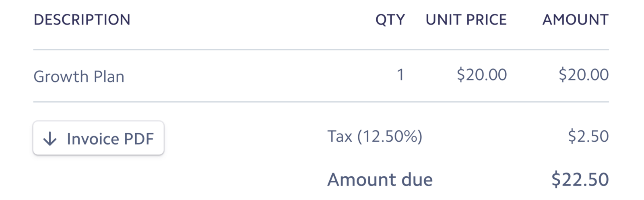Select the $22.50 total amount
Screen dimensions: 644x200
click(580, 179)
